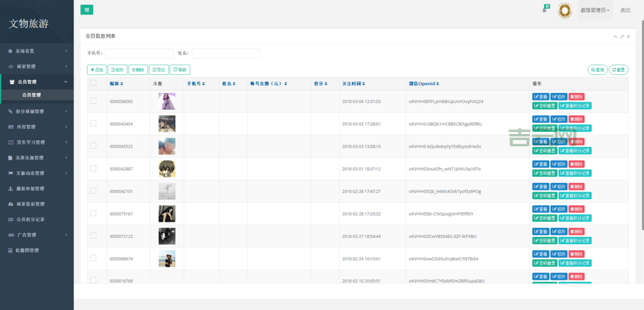Open the notification bell in the header
The height and width of the screenshot is (310, 644).
(545, 9)
